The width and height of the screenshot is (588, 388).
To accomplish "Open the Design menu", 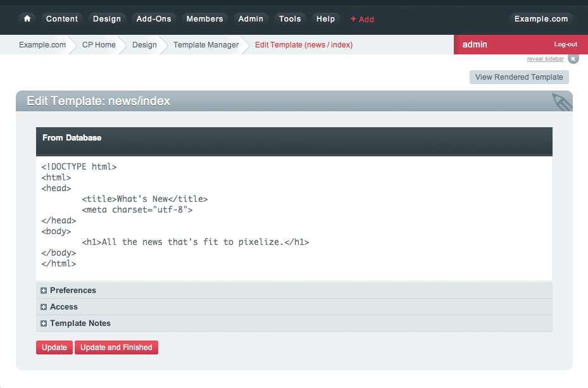I will click(106, 19).
